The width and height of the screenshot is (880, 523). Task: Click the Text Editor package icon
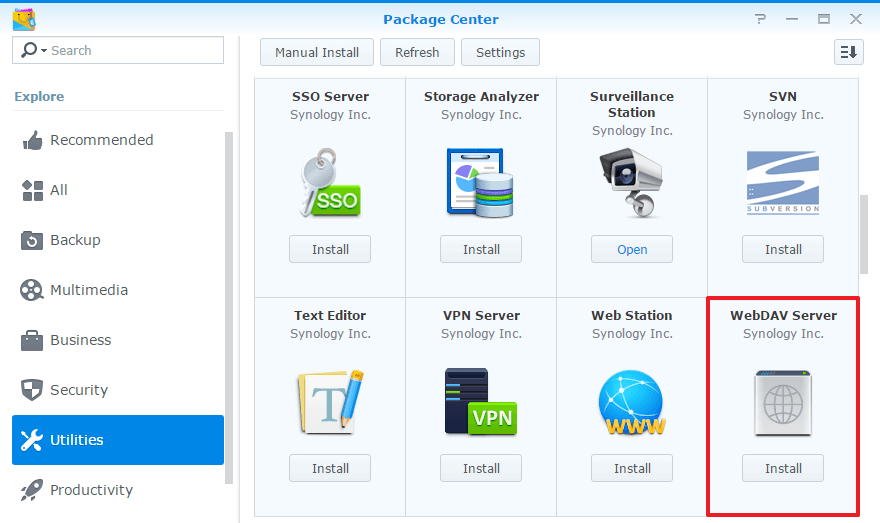click(x=330, y=402)
